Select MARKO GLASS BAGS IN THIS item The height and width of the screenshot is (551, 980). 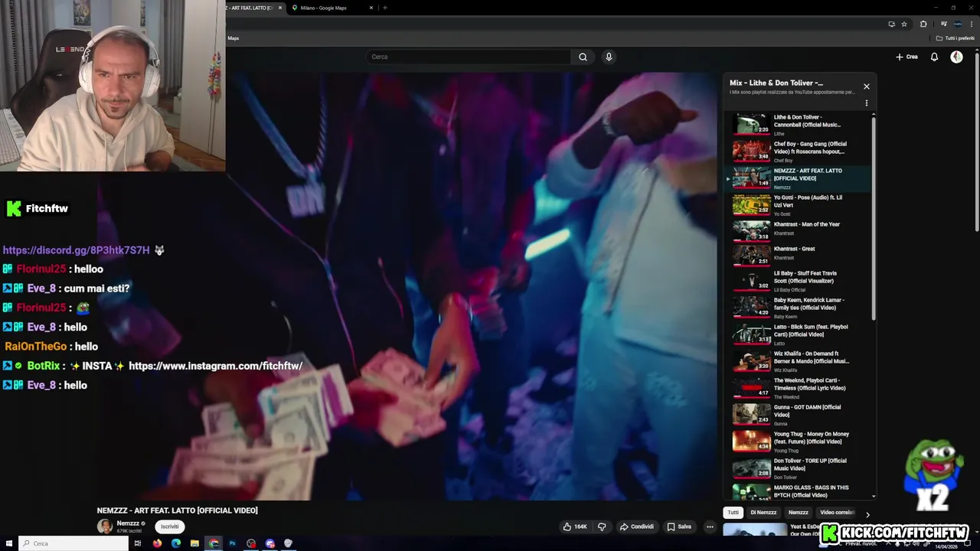(799, 491)
